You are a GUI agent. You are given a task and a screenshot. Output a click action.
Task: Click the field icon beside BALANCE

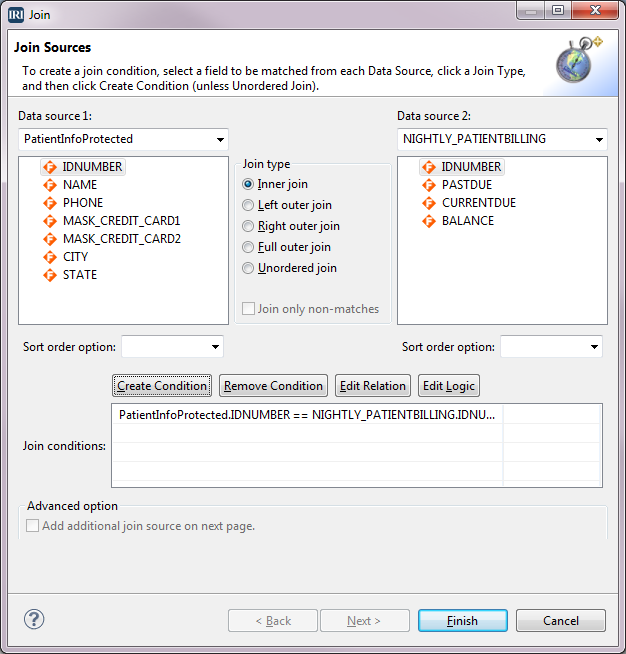tap(429, 221)
